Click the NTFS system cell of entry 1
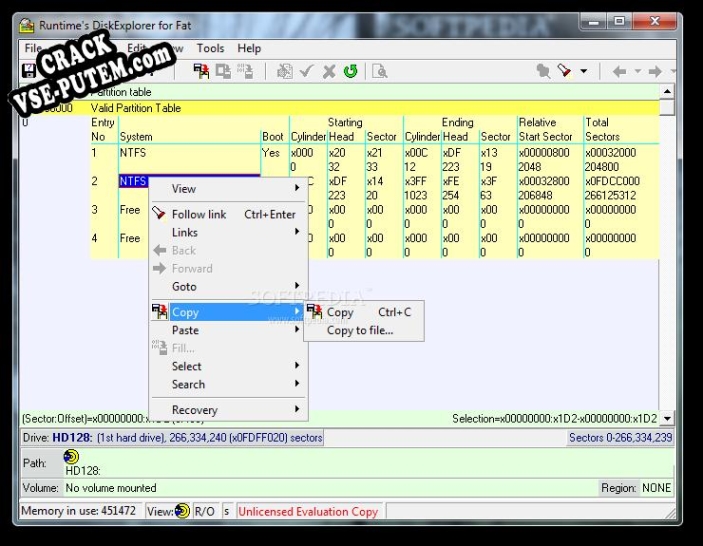This screenshot has width=703, height=546. click(x=133, y=152)
